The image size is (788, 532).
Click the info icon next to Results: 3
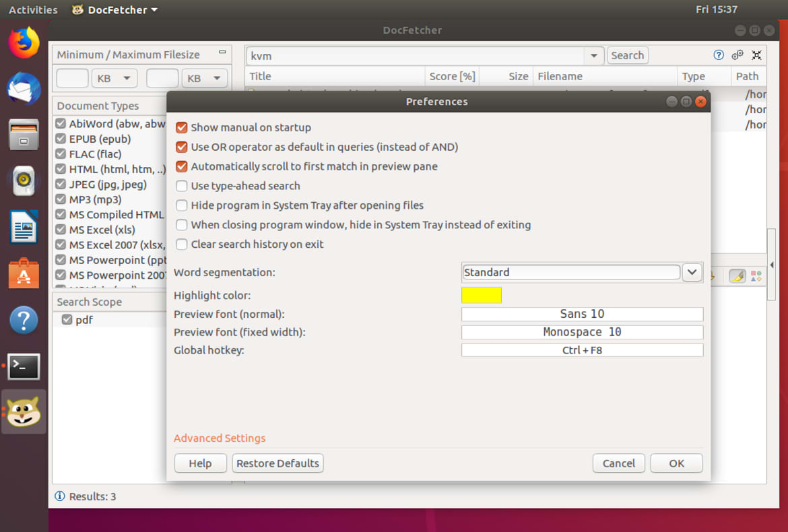coord(61,496)
